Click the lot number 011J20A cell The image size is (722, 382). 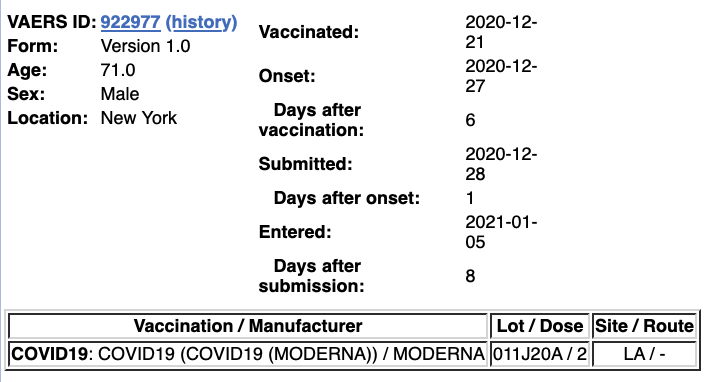540,354
